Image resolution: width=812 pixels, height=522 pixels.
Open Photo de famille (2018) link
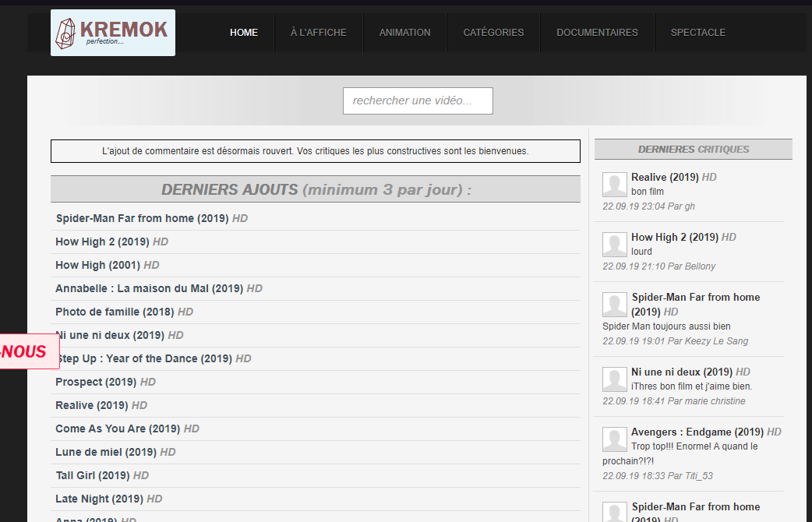(x=124, y=312)
